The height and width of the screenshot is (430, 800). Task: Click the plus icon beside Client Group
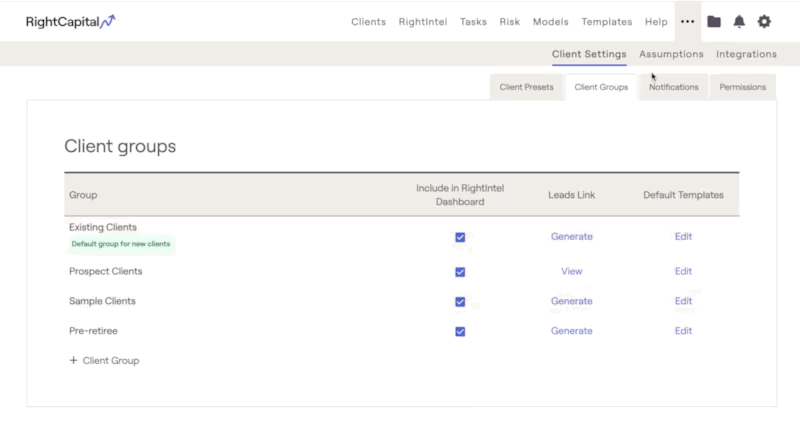73,360
